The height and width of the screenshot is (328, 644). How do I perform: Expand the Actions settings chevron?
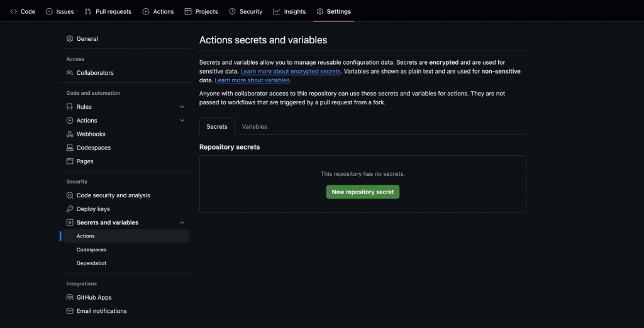click(182, 121)
